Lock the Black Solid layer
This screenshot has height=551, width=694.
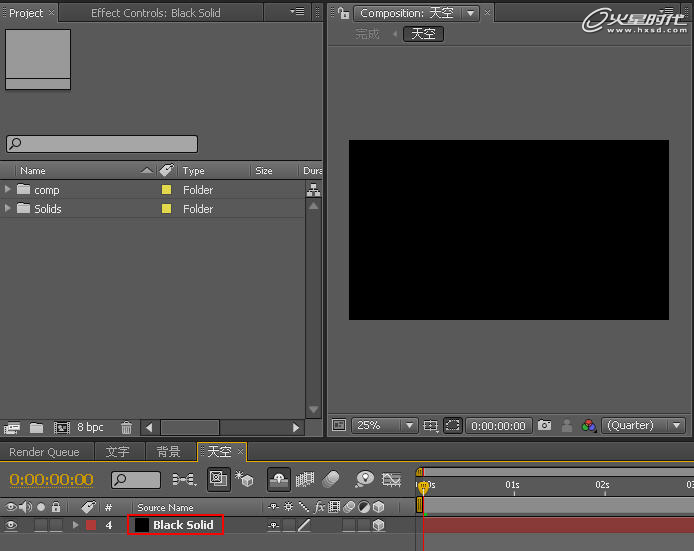(56, 525)
